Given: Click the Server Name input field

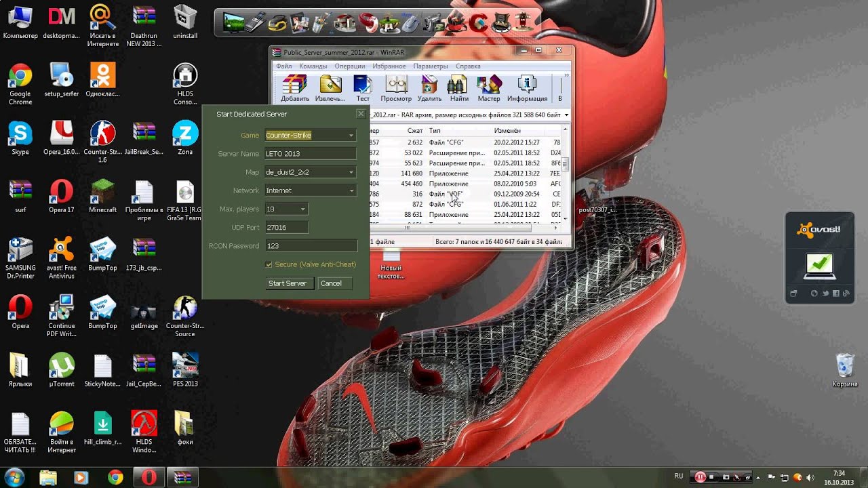Looking at the screenshot, I should coord(311,154).
